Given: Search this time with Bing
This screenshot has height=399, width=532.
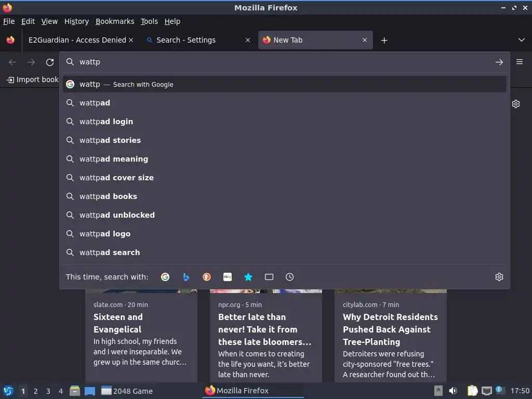Looking at the screenshot, I should 186,277.
